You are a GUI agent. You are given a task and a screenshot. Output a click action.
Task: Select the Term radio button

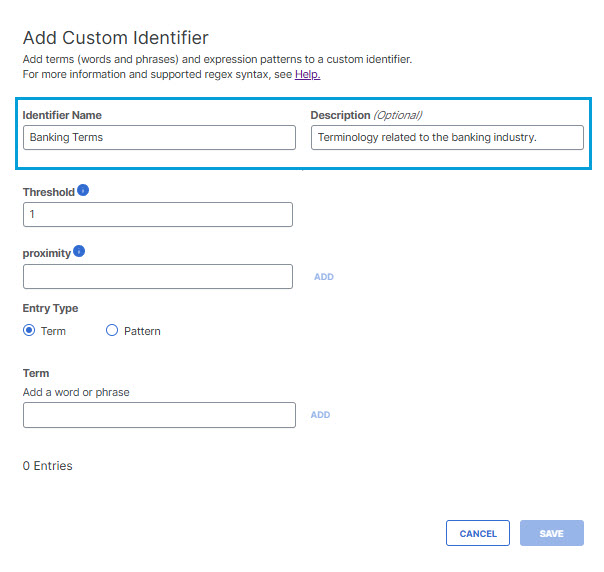click(29, 330)
